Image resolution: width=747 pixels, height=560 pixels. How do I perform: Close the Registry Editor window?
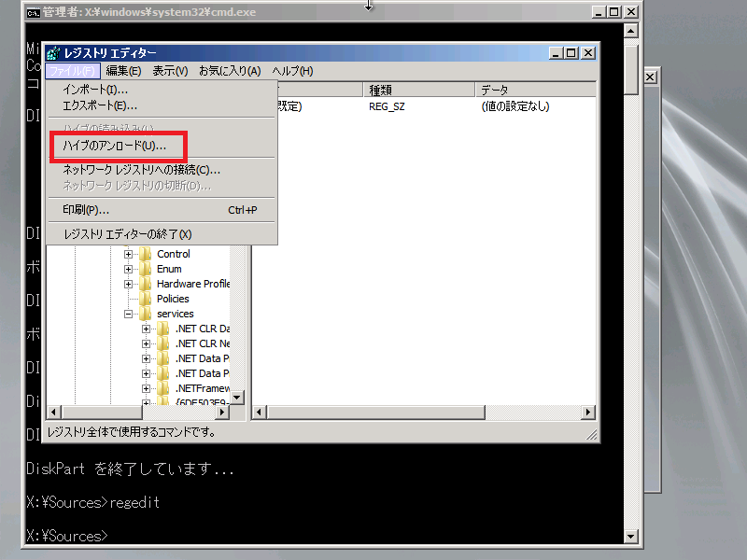(588, 53)
